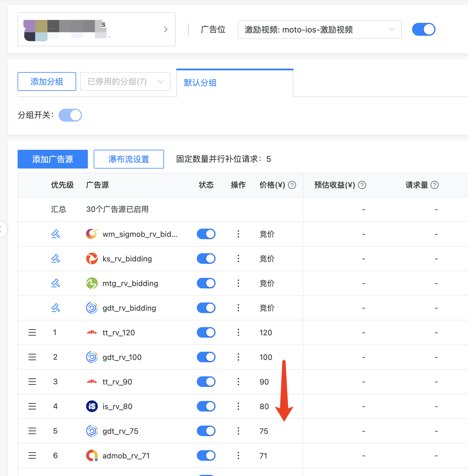Open more actions menu for ks_rv_bidding
Screen dimensions: 468x476
(x=238, y=259)
